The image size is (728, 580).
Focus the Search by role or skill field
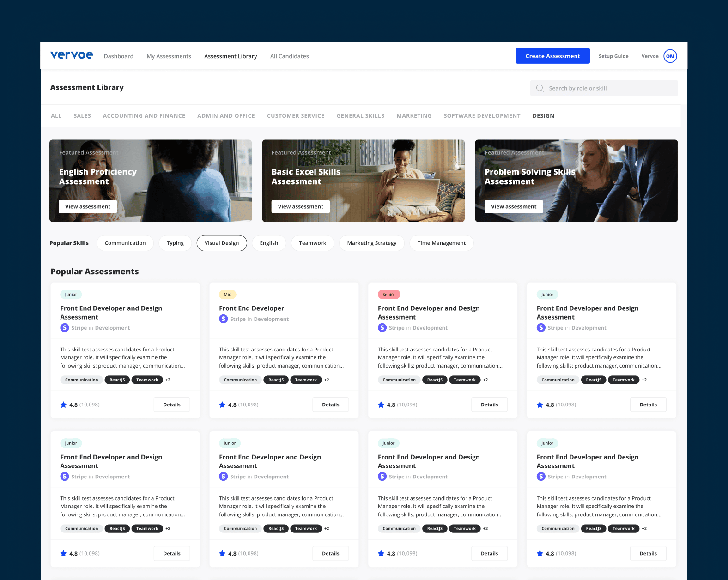pyautogui.click(x=604, y=88)
